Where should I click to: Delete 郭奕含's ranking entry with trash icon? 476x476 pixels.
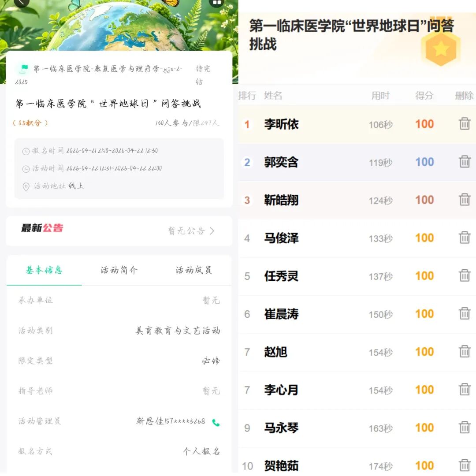tap(465, 162)
